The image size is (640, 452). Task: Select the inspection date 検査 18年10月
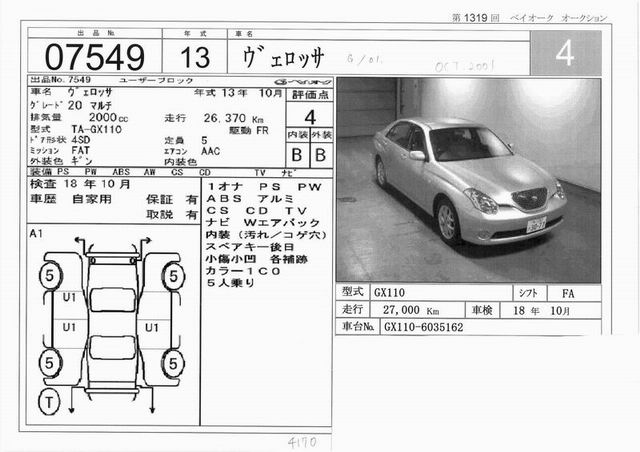80,184
